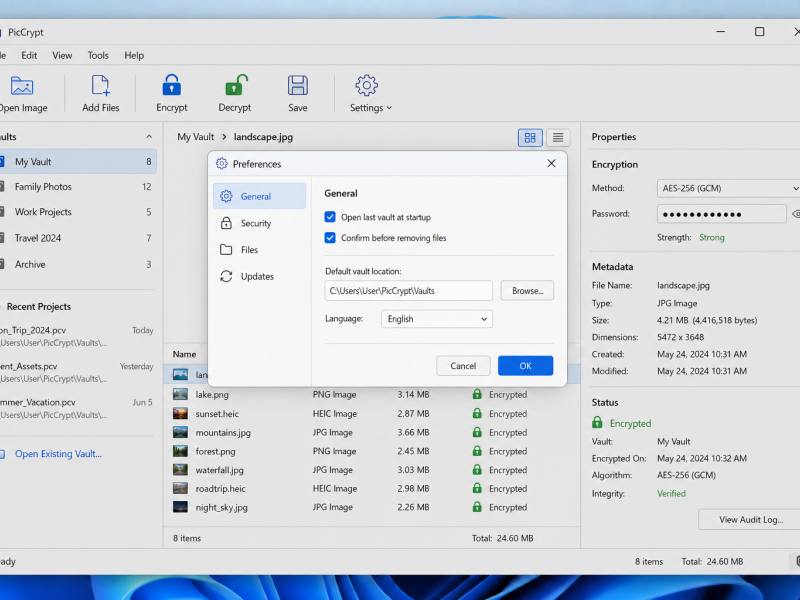800x600 pixels.
Task: Select the Travel 2024 vault
Action: point(78,238)
